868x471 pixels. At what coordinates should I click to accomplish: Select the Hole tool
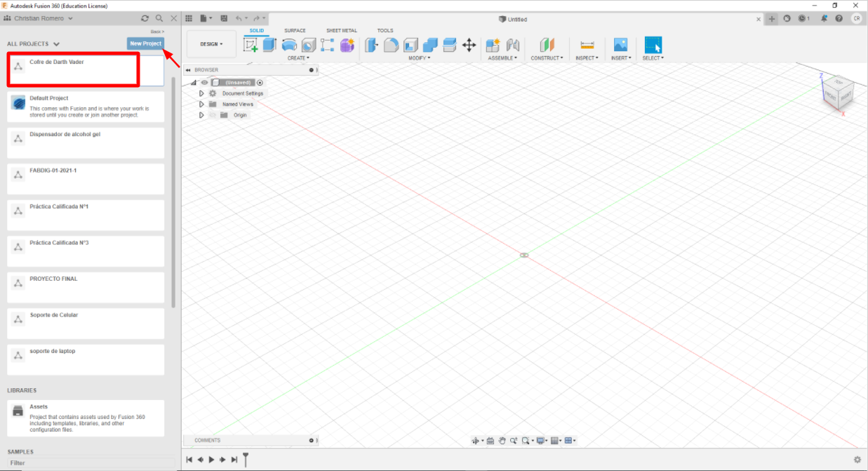point(309,45)
